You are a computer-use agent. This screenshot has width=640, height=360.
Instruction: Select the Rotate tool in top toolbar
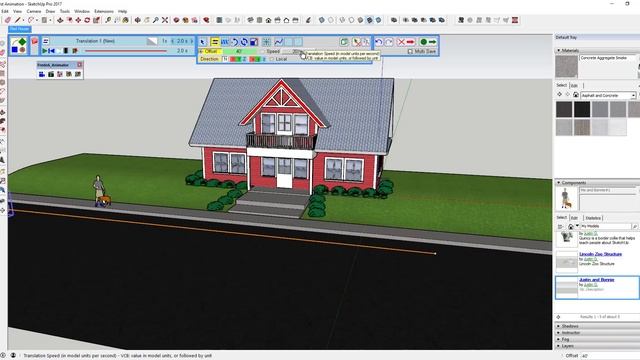pos(87,20)
